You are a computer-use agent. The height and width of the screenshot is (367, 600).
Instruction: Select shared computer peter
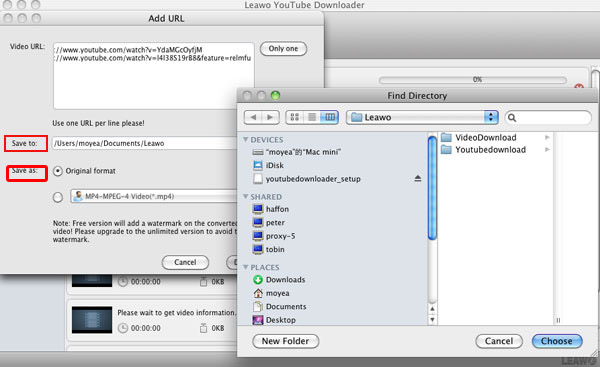(x=269, y=222)
